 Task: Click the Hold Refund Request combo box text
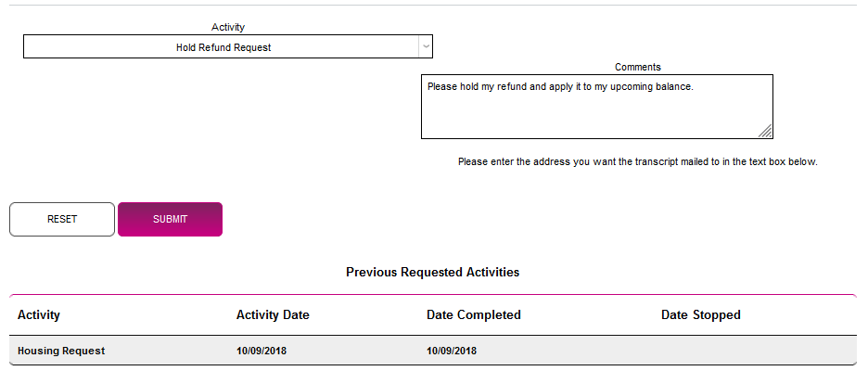[223, 47]
